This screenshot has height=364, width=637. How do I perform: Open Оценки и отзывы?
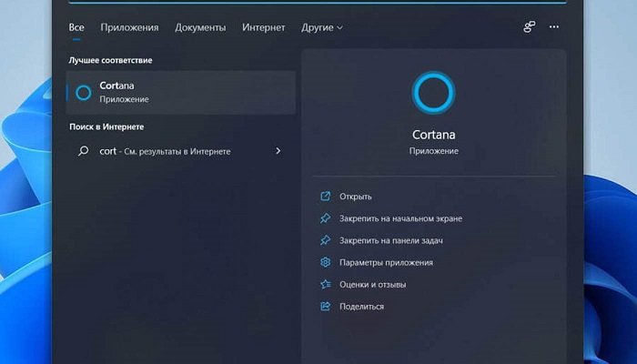[x=372, y=284]
